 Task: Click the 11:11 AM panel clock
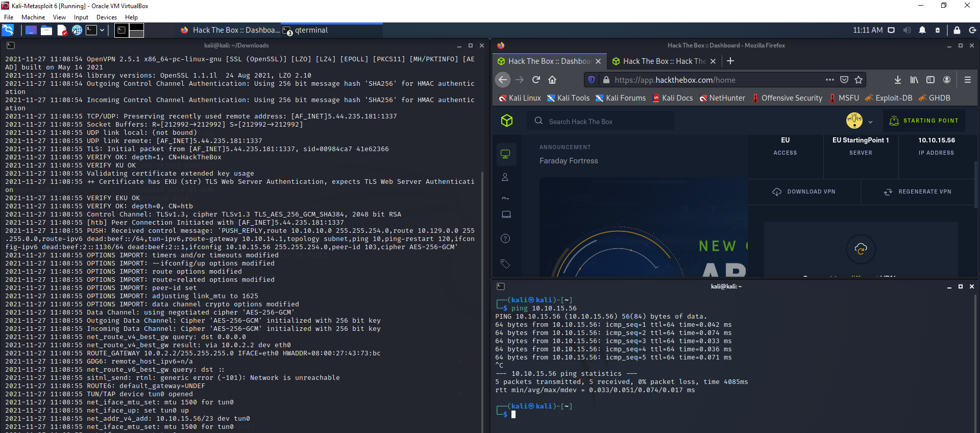[x=868, y=30]
